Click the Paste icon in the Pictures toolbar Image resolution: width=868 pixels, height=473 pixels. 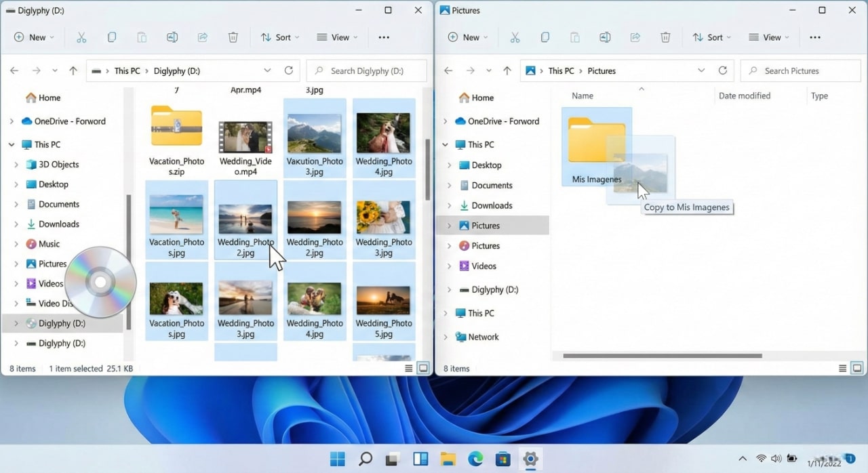575,37
